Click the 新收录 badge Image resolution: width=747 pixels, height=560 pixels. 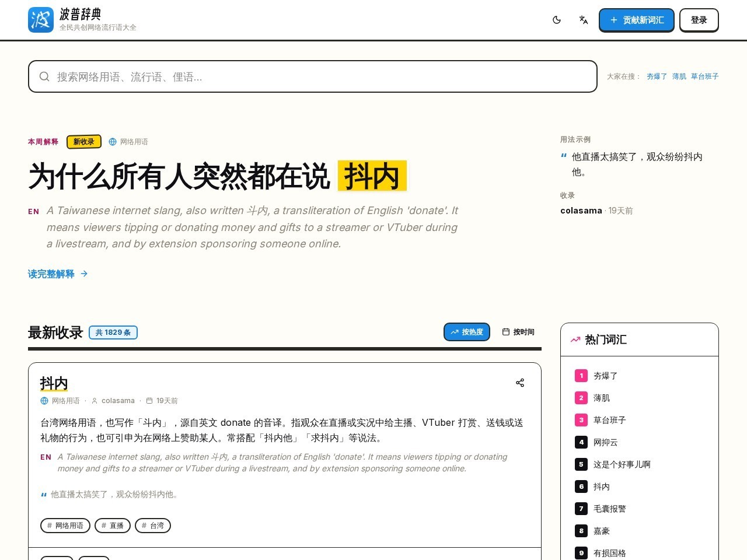[x=84, y=142]
